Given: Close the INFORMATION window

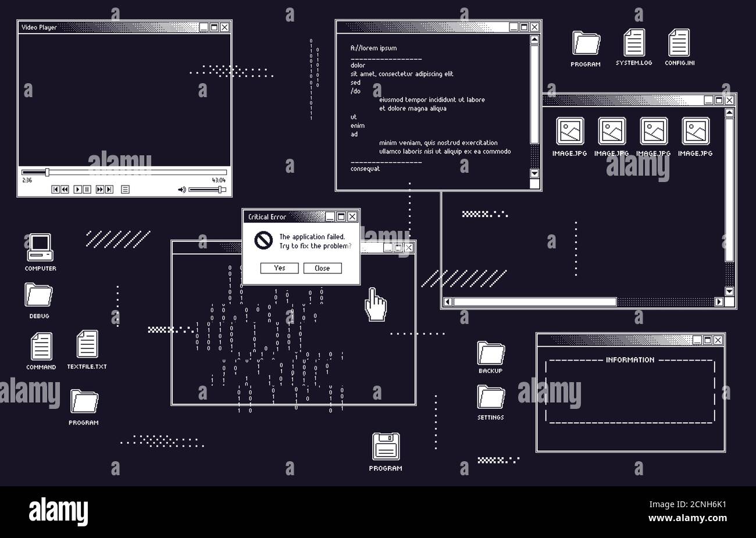Looking at the screenshot, I should click(718, 340).
